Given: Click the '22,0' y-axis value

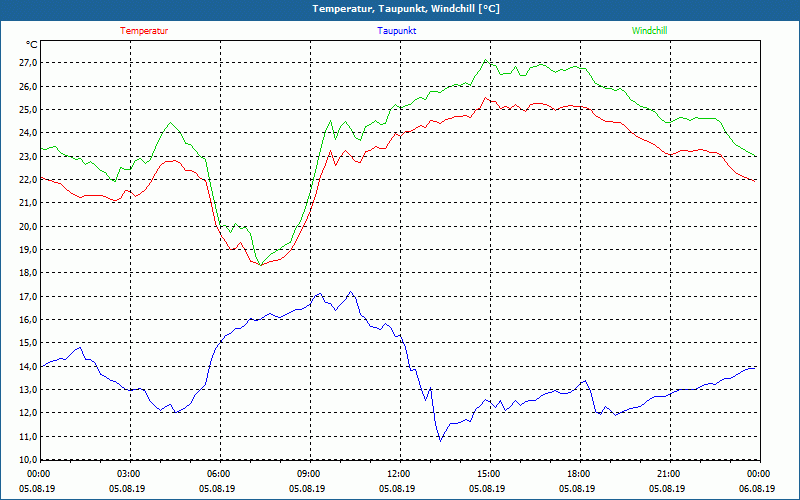Looking at the screenshot, I should [x=28, y=180].
